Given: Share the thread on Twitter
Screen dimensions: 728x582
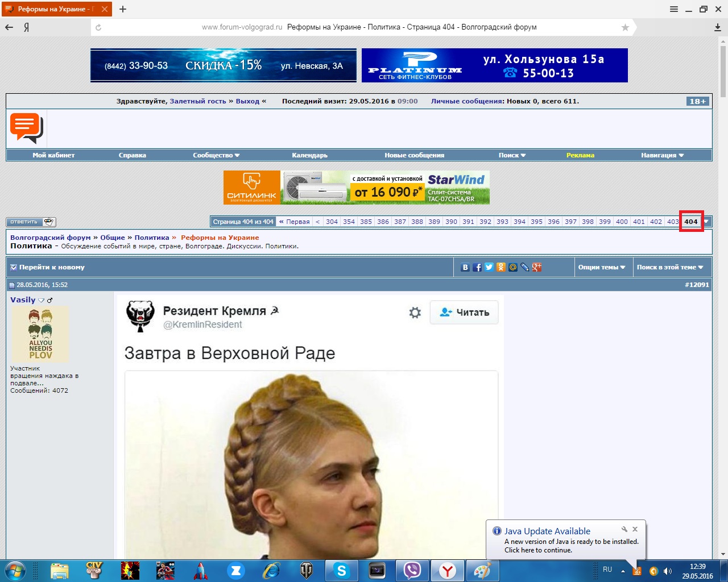Looking at the screenshot, I should (489, 267).
